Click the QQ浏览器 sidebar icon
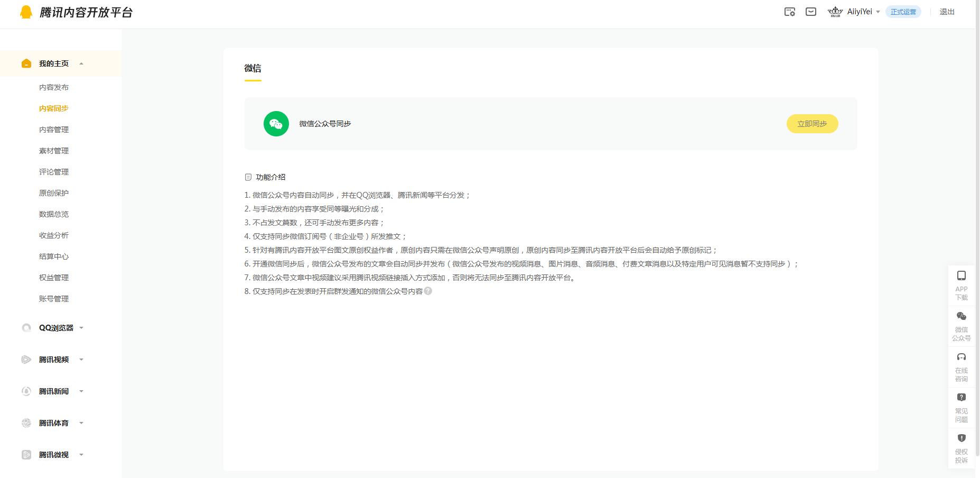The image size is (980, 478). (x=26, y=328)
